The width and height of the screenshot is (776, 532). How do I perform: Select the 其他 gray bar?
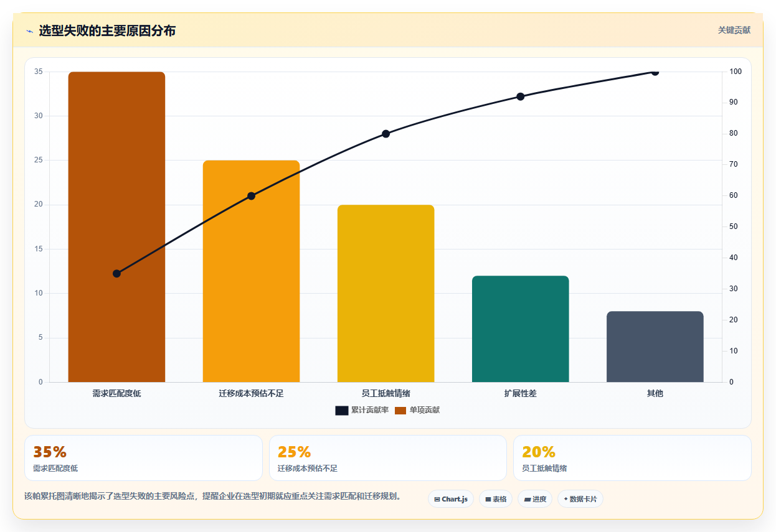click(x=655, y=347)
